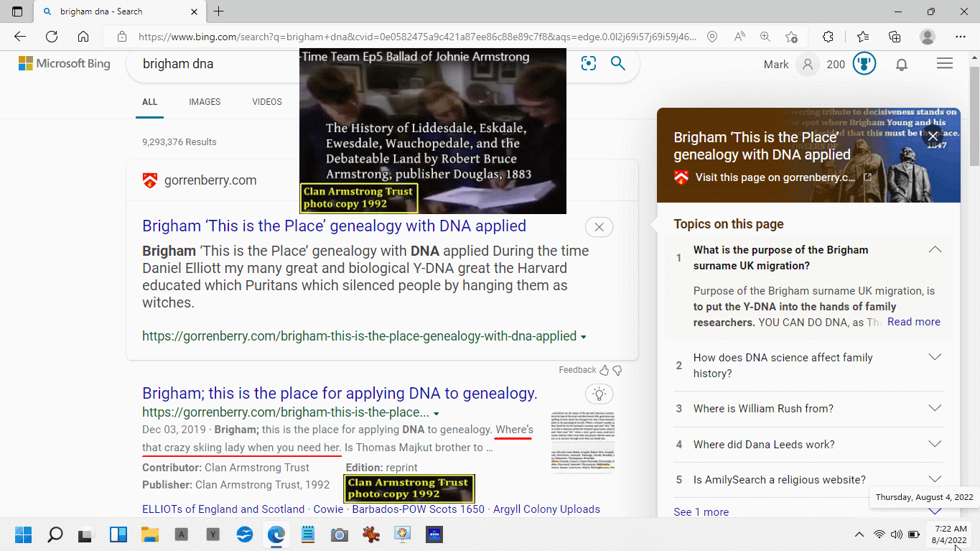Click See 1 more topics link
980x551 pixels.
click(701, 511)
